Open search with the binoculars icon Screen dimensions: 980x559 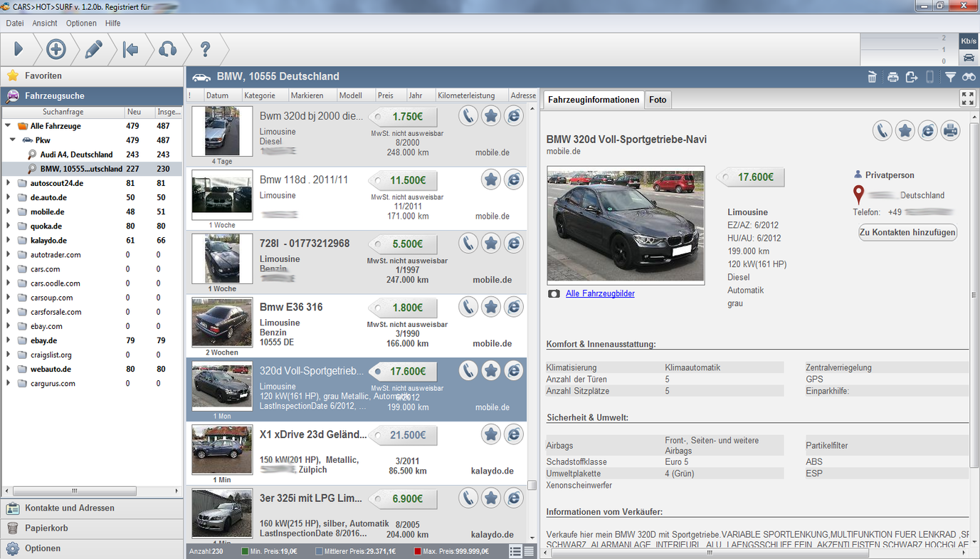(969, 77)
